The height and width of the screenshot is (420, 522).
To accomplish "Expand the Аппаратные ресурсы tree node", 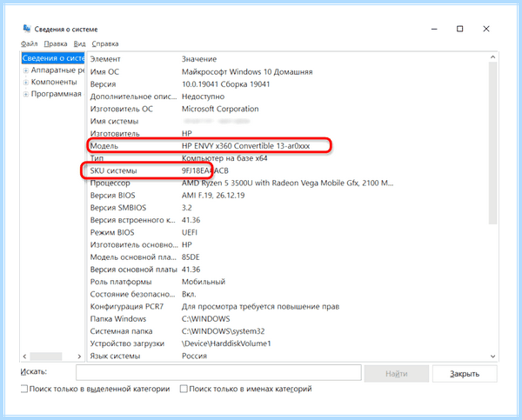I will point(25,70).
